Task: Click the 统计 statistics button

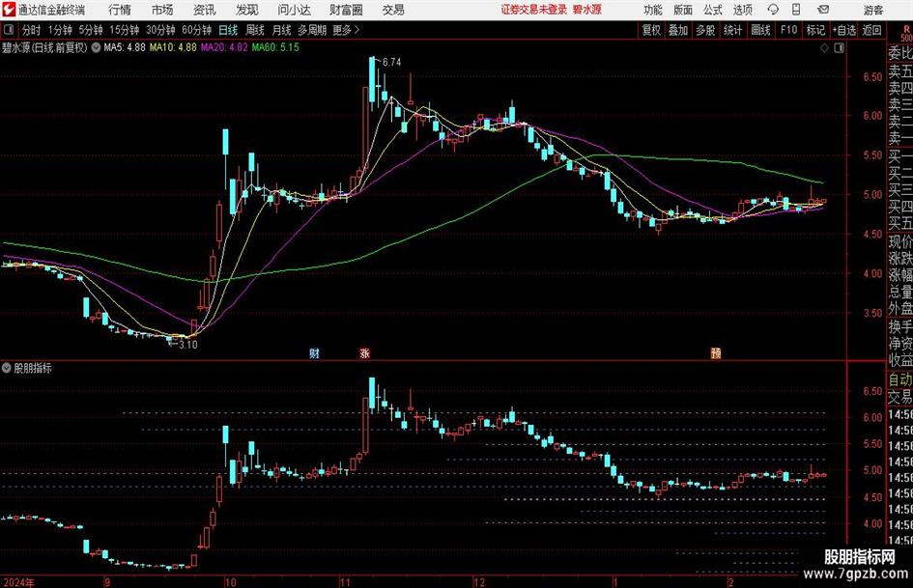Action: pos(733,30)
